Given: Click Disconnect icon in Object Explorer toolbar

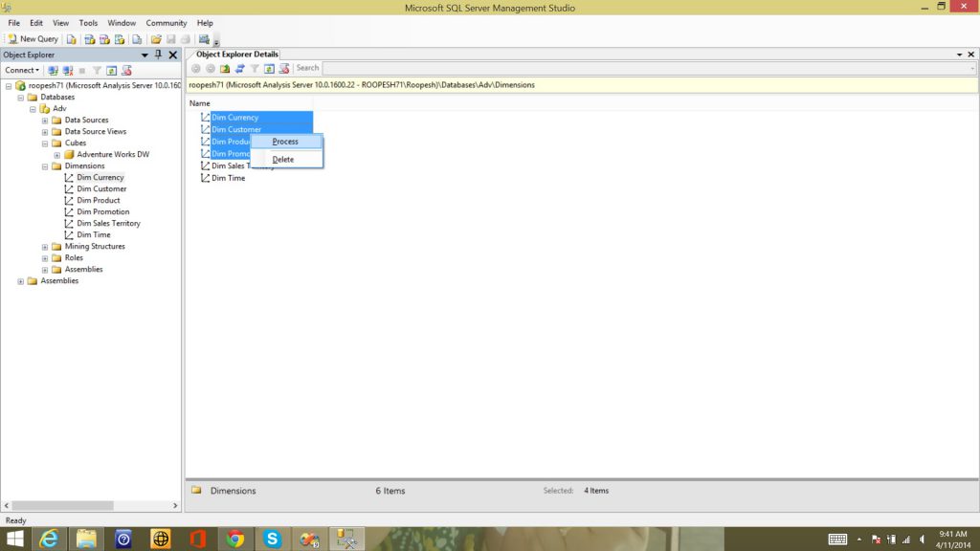Looking at the screenshot, I should point(67,70).
